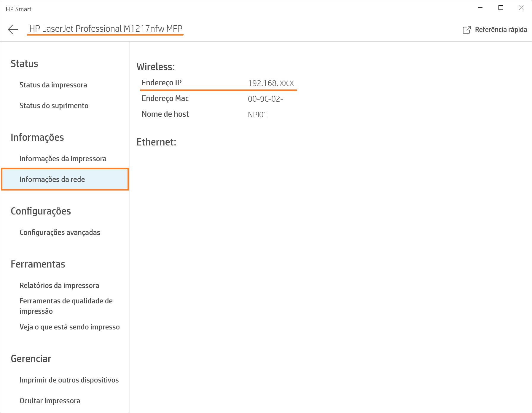
Task: Open Ferramentas de qualidade de impressão
Action: pos(66,306)
